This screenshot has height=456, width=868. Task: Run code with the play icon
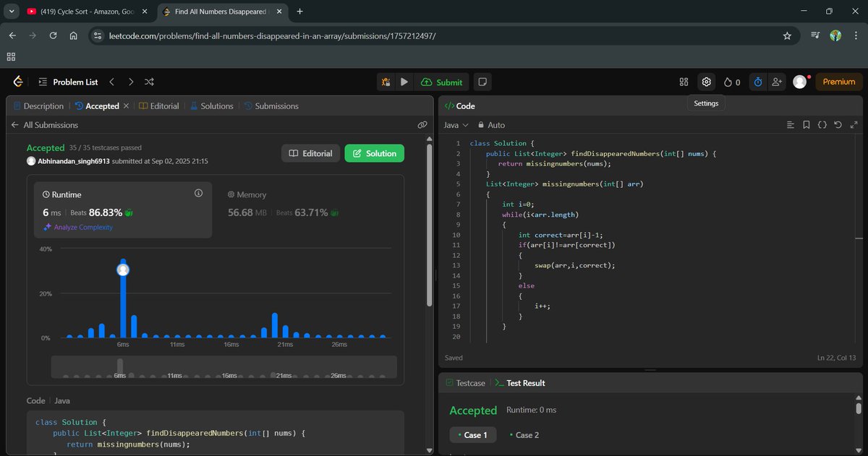404,82
